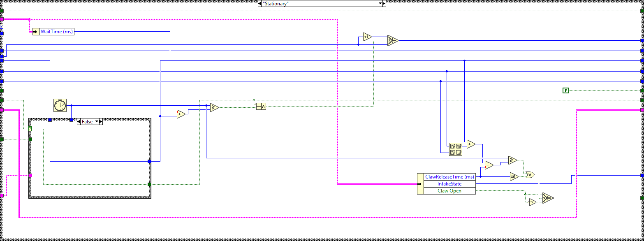Click the Select node near the top
Image resolution: width=644 pixels, height=241 pixels.
coord(393,40)
